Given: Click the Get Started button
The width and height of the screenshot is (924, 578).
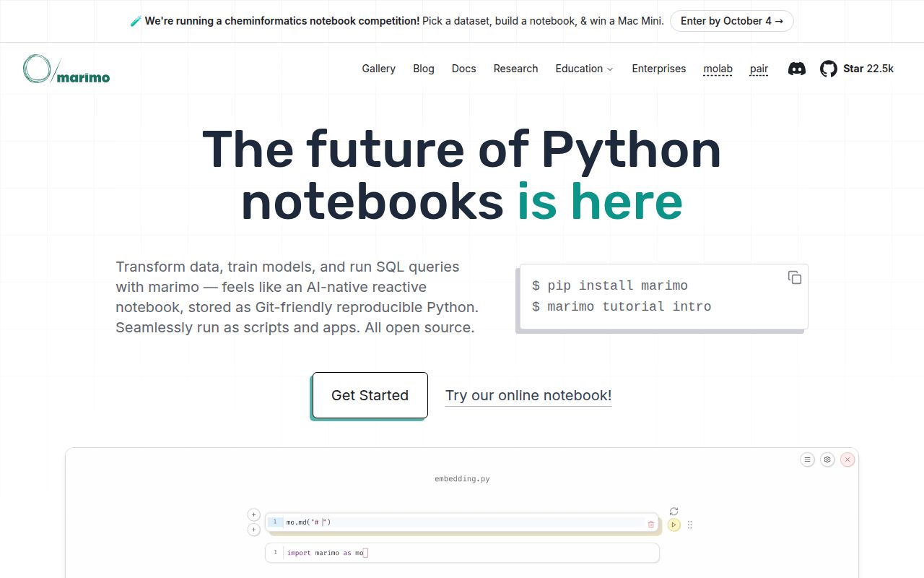Looking at the screenshot, I should (370, 395).
